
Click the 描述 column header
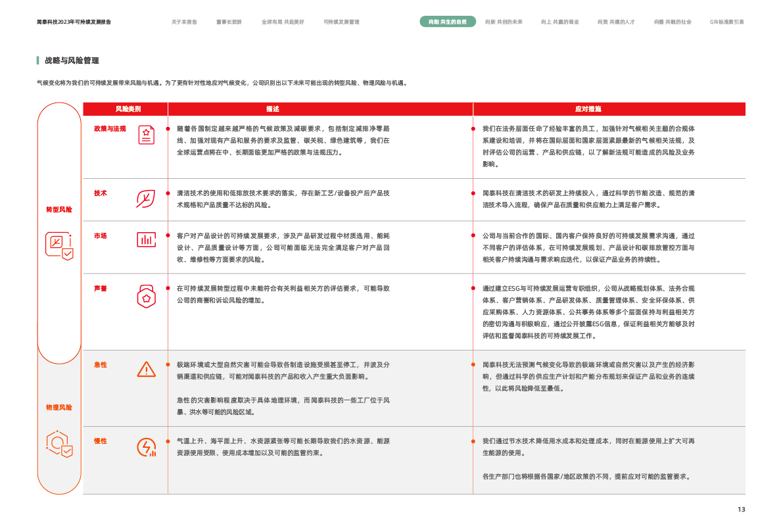[272, 109]
